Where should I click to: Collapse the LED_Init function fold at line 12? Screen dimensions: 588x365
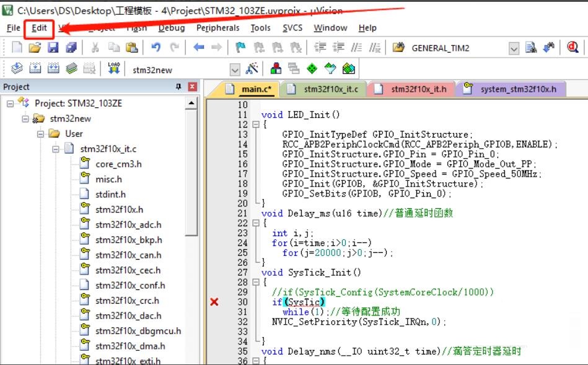coord(255,125)
